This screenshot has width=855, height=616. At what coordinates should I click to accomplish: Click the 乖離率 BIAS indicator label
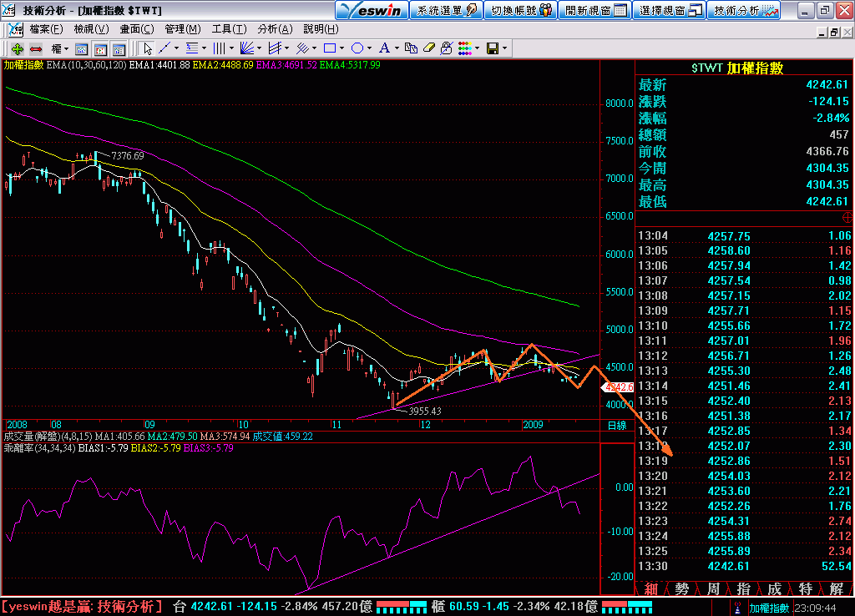coord(39,448)
